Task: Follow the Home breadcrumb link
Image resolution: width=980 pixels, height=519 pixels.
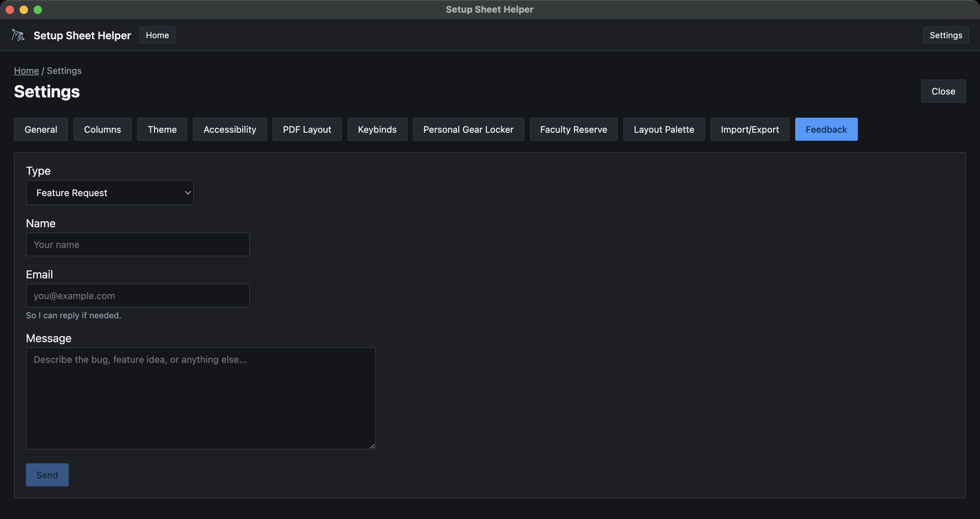Action: click(26, 70)
